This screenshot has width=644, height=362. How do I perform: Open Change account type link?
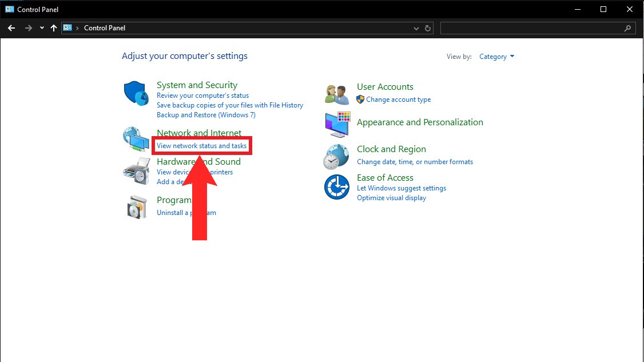399,100
